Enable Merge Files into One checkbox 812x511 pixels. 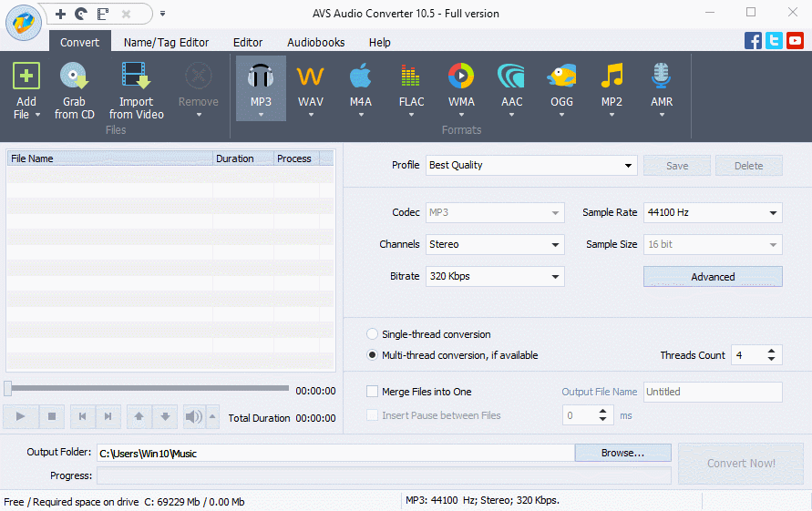372,392
